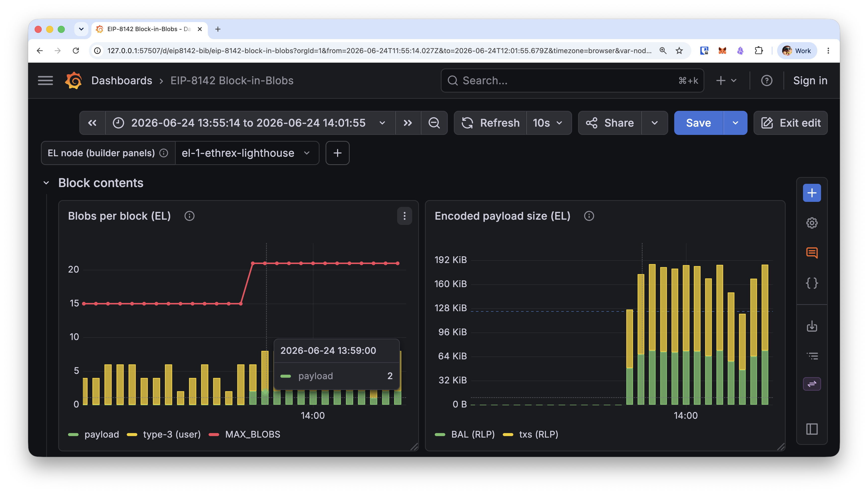The width and height of the screenshot is (868, 494).
Task: Toggle MAX_BLOBS series in legend
Action: coord(253,434)
